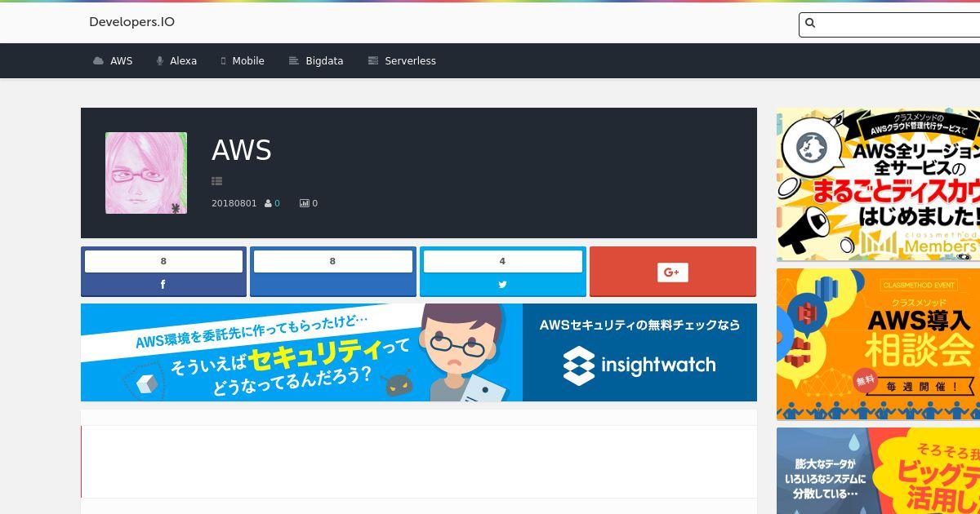Open the Alexa menu item
This screenshot has height=514, width=980.
pos(176,61)
